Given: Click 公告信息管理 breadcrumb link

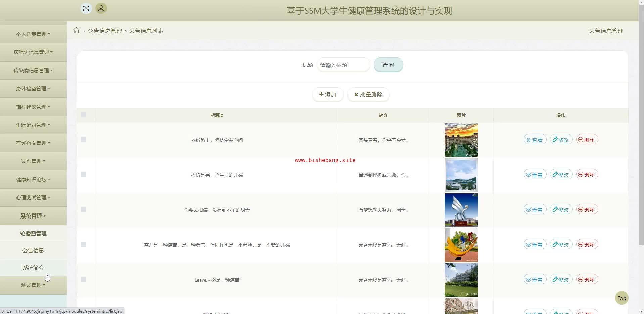Looking at the screenshot, I should [105, 31].
